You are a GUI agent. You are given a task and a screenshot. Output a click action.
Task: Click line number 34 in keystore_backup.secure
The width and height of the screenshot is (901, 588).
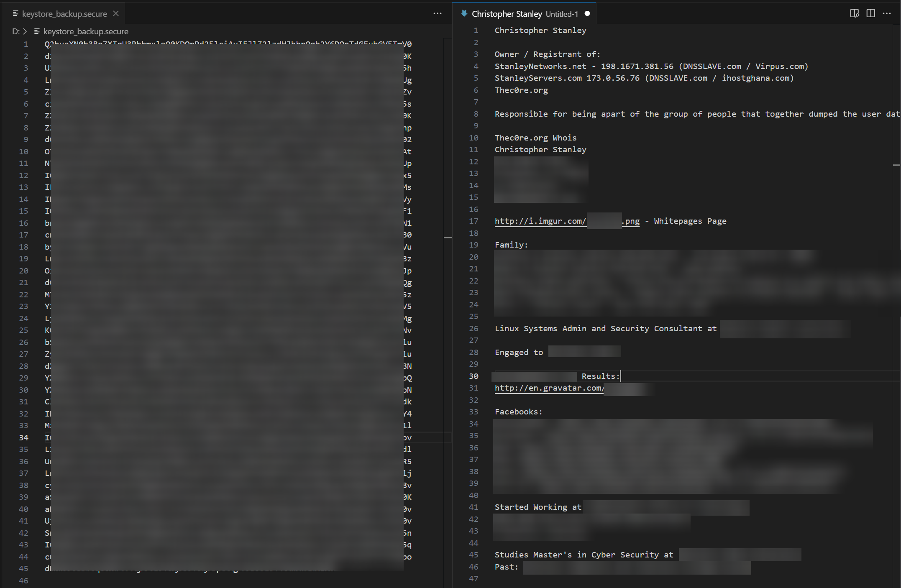(23, 437)
